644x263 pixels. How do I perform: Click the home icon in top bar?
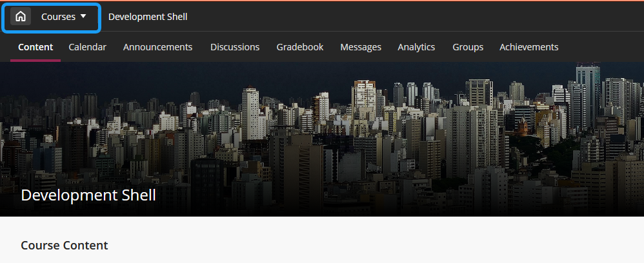21,17
